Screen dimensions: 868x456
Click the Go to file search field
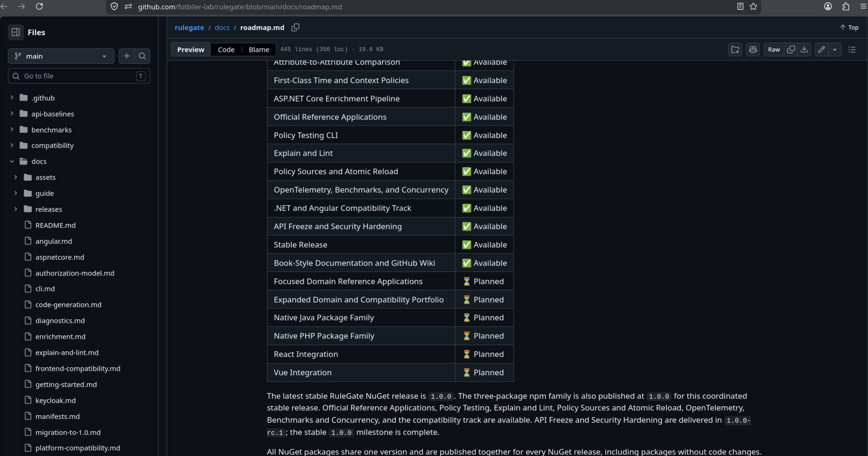pyautogui.click(x=79, y=76)
